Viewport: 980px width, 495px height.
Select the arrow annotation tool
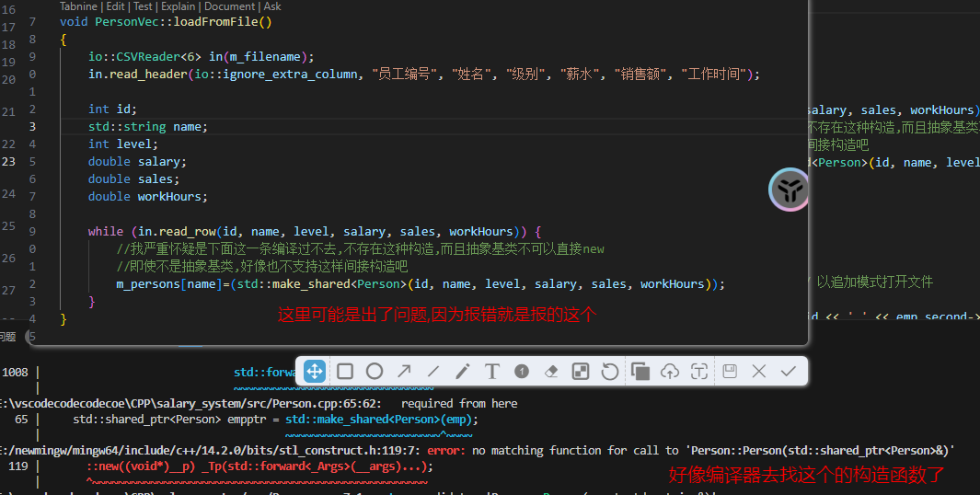[x=404, y=372]
